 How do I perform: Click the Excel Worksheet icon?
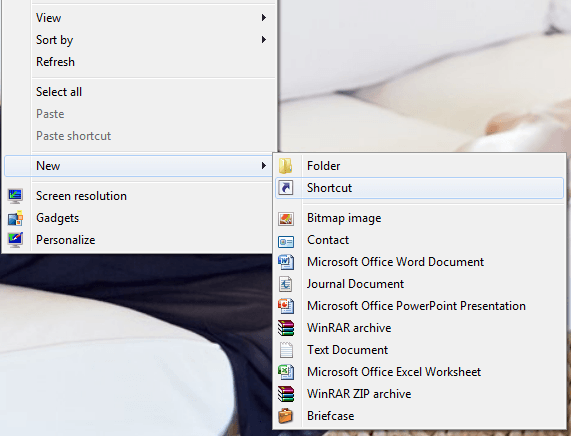pyautogui.click(x=286, y=372)
